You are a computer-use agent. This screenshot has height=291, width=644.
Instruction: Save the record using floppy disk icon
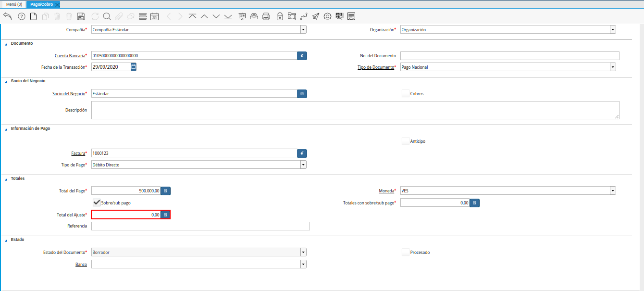point(81,16)
